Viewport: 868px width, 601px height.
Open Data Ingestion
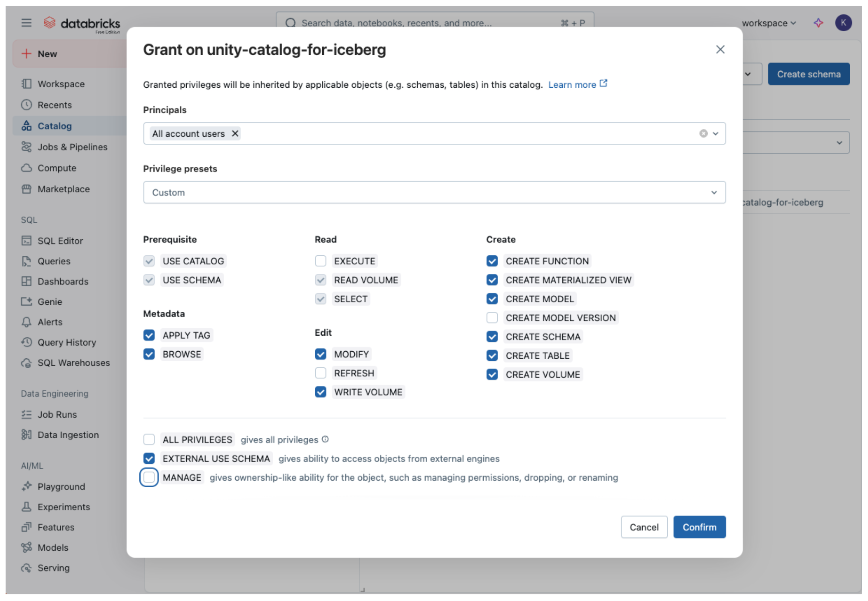click(68, 434)
